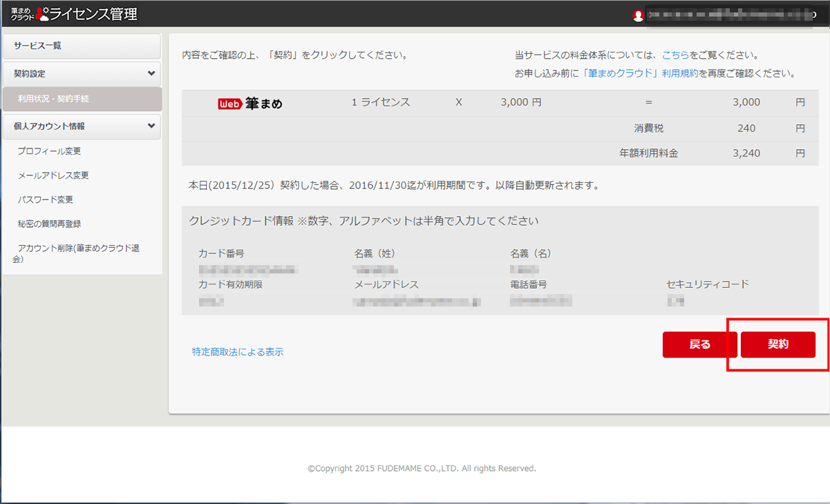Click the 契約設定 section header
The height and width of the screenshot is (504, 830).
pyautogui.click(x=82, y=73)
